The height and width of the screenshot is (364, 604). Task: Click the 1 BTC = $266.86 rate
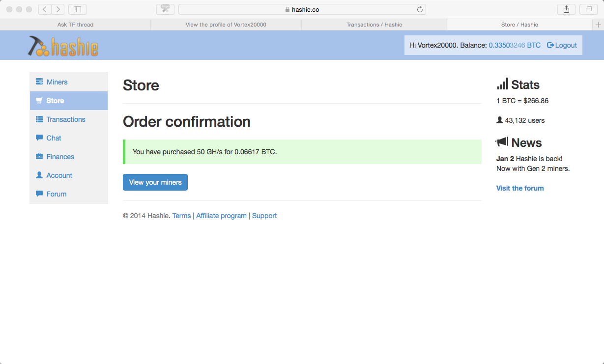coord(522,101)
